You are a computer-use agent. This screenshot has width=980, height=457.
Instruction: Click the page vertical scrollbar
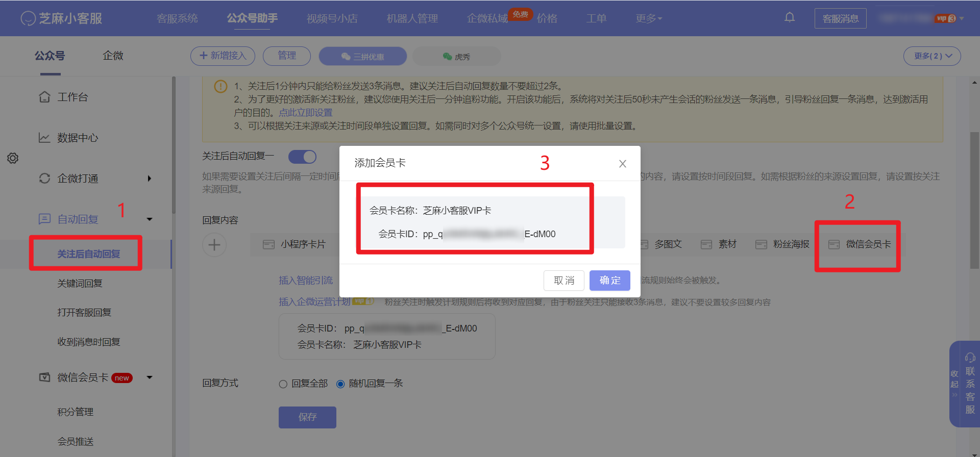pyautogui.click(x=974, y=200)
